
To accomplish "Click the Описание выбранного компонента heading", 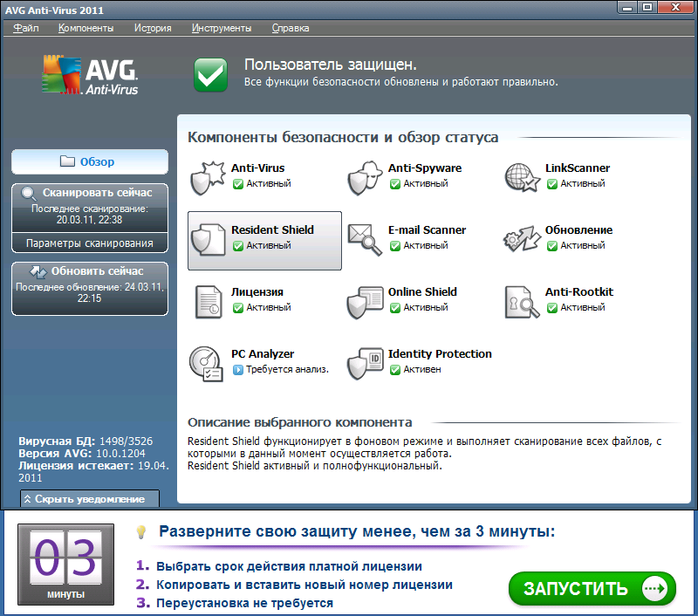I will coord(299,422).
